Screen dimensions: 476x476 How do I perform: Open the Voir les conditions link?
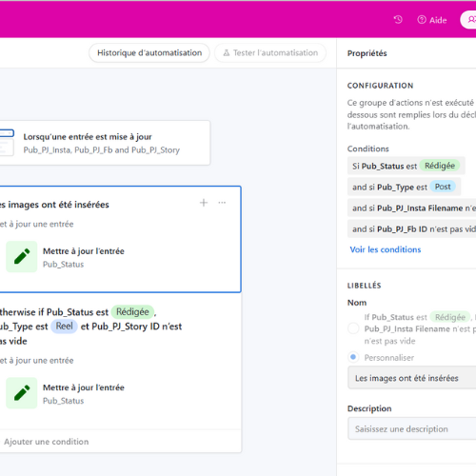click(386, 249)
